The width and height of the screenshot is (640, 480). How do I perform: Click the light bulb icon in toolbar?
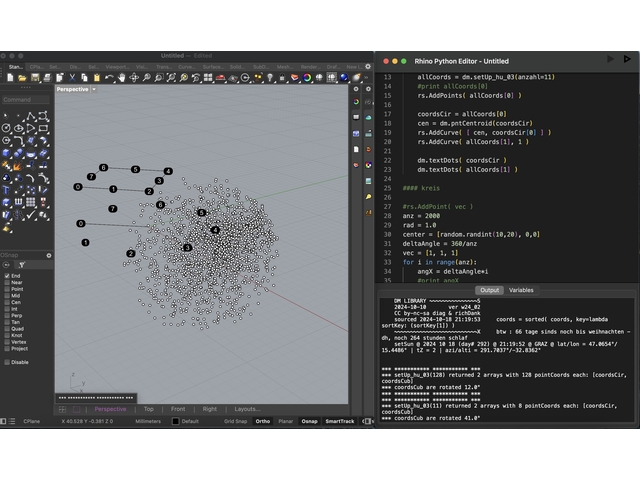click(270, 78)
